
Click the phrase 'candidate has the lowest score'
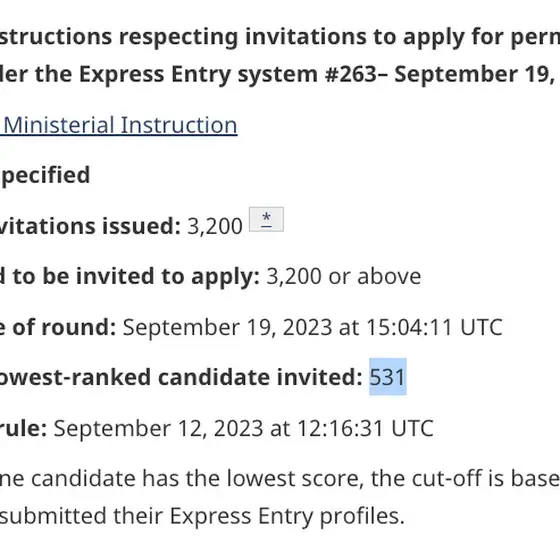tap(197, 479)
